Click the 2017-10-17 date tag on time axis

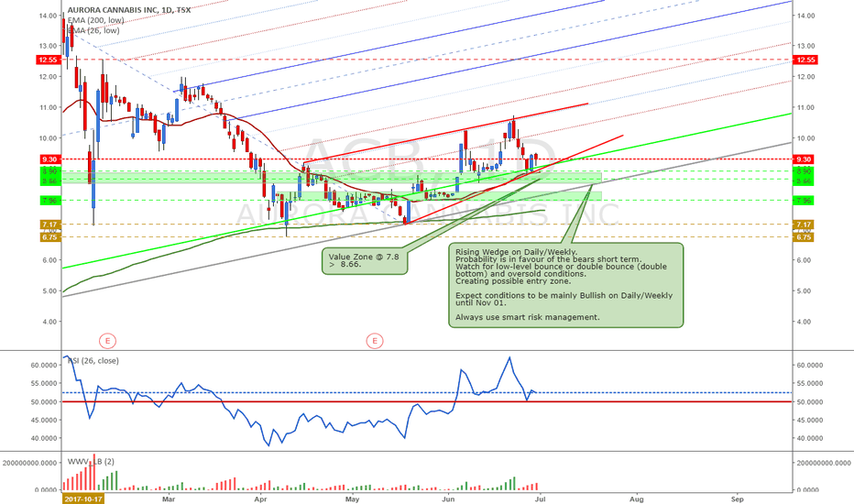(x=82, y=499)
